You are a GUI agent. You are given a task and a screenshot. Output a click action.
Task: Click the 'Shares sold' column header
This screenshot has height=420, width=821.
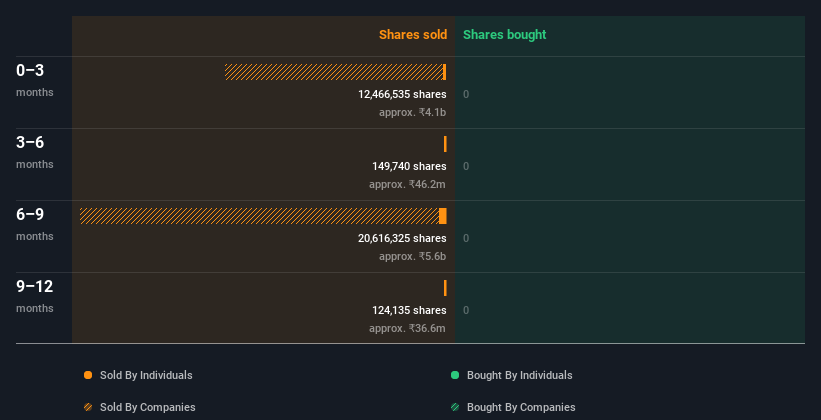coord(413,35)
